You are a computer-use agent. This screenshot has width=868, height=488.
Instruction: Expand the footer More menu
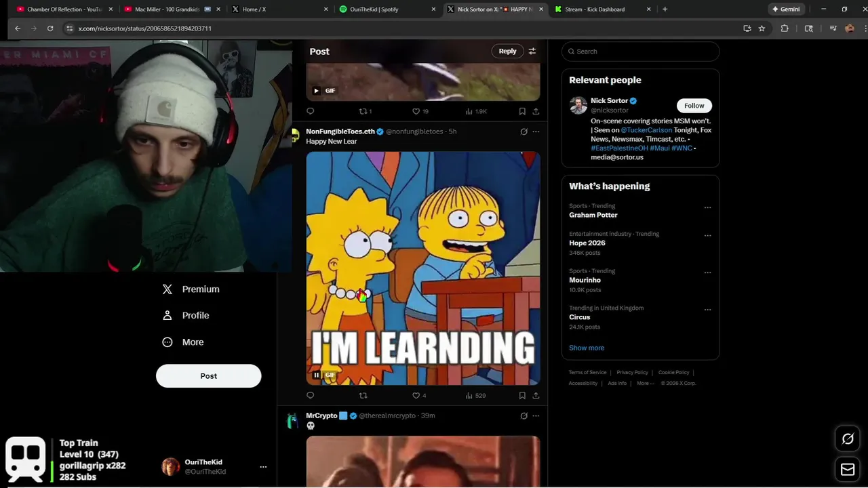coord(645,383)
